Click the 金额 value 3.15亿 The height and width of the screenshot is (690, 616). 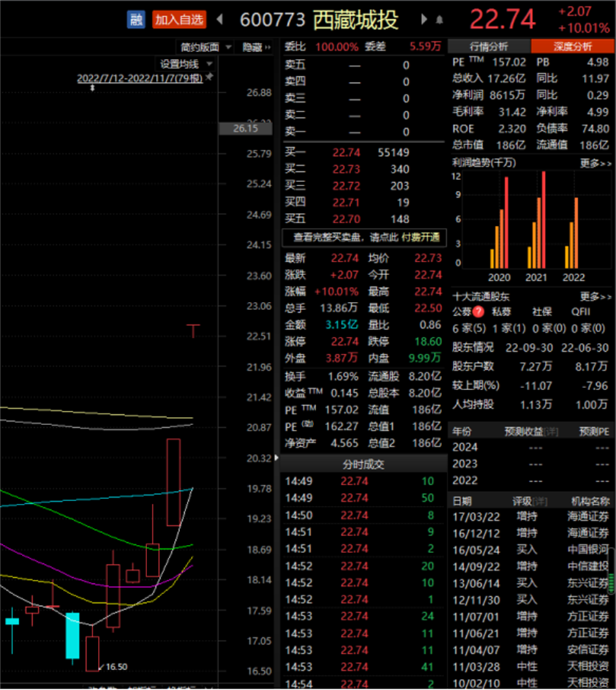tap(342, 324)
